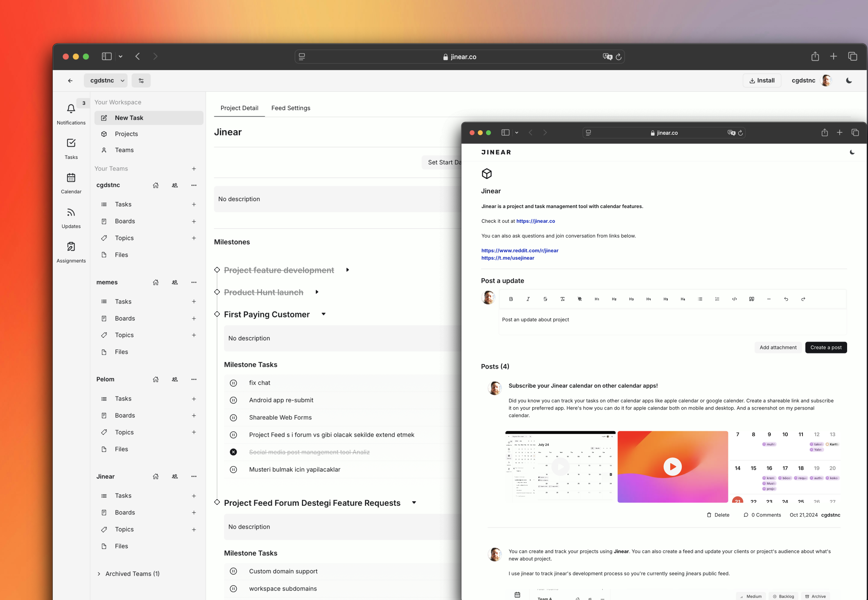Image resolution: width=868 pixels, height=600 pixels.
Task: Insert a blockquote in the post editor
Action: pyautogui.click(x=752, y=299)
